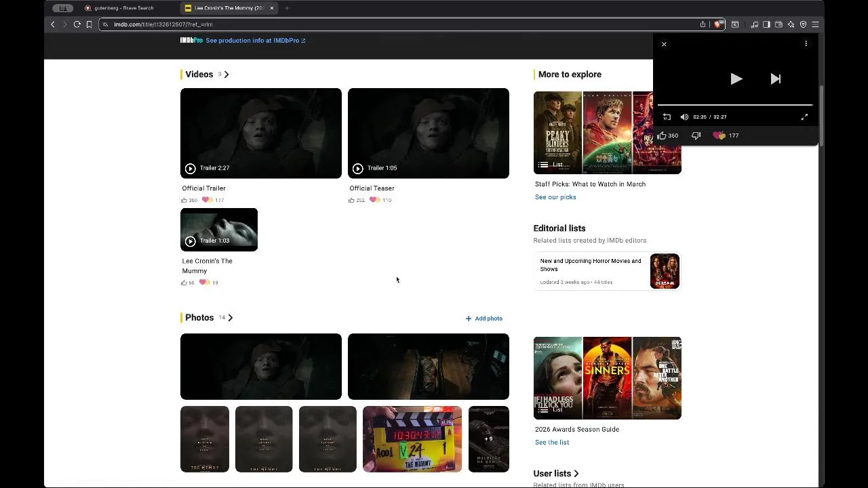Click heart reaction showing 110 under Official Teaser

point(380,201)
